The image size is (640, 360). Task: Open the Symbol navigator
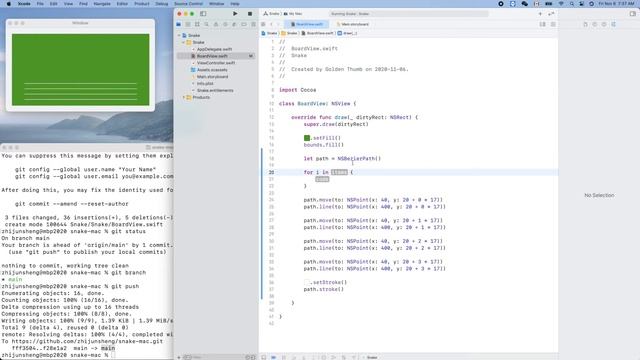197,24
